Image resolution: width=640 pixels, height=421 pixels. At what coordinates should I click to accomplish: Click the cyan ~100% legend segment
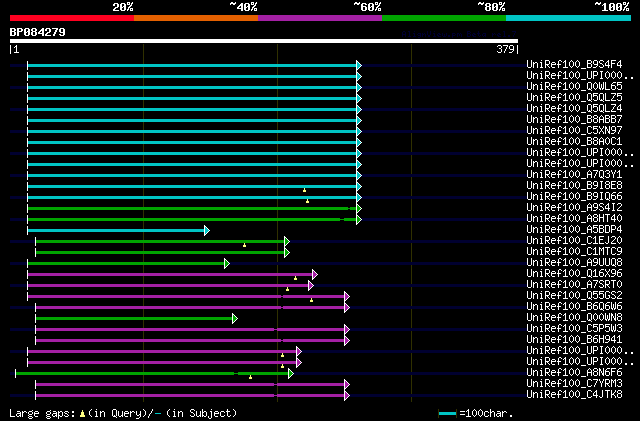point(569,18)
